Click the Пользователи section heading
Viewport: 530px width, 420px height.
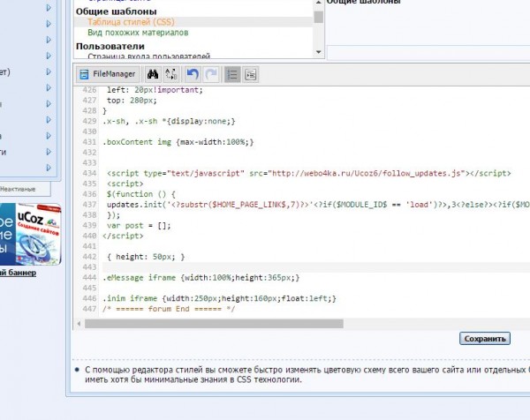(x=111, y=46)
